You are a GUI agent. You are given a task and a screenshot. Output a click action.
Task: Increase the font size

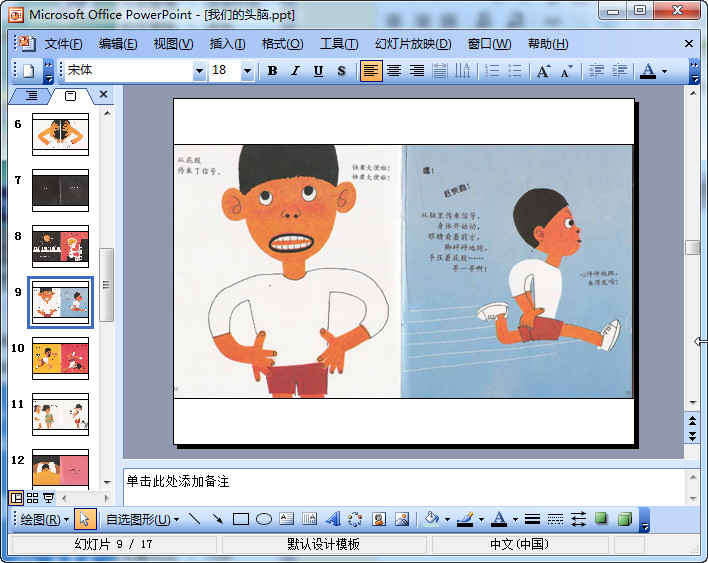(543, 71)
